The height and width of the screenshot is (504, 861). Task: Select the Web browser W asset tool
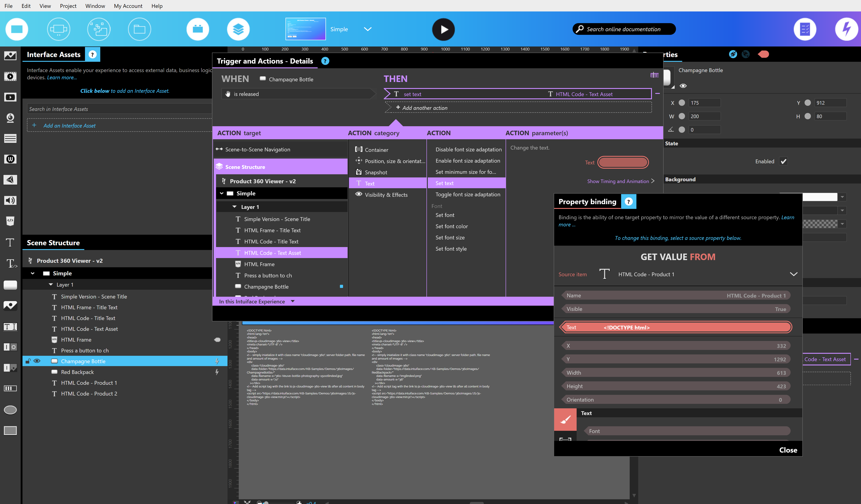10,159
